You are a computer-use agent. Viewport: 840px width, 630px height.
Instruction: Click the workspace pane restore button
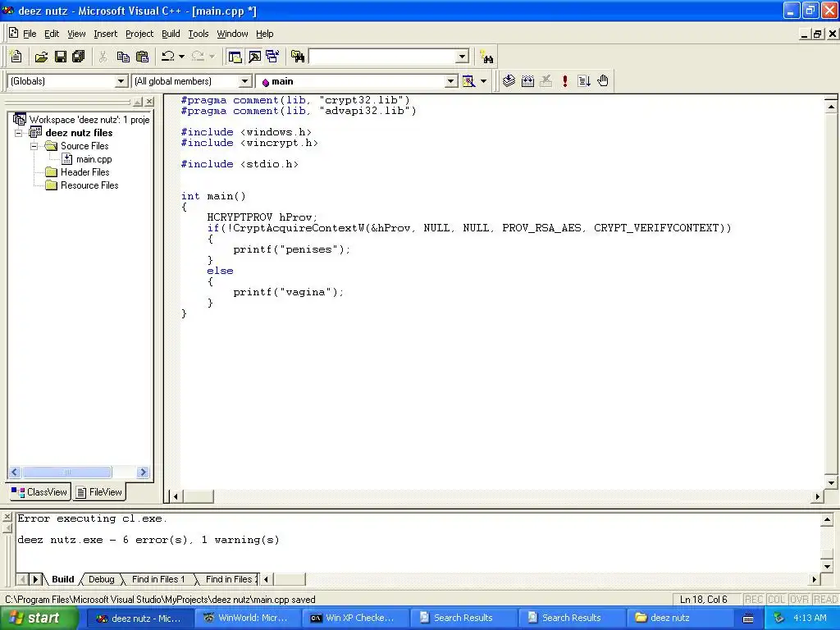click(138, 101)
